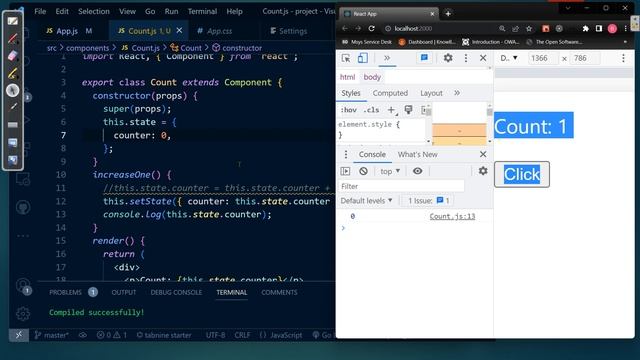Toggle the .cls class editor
Image resolution: width=640 pixels, height=360 pixels.
371,110
